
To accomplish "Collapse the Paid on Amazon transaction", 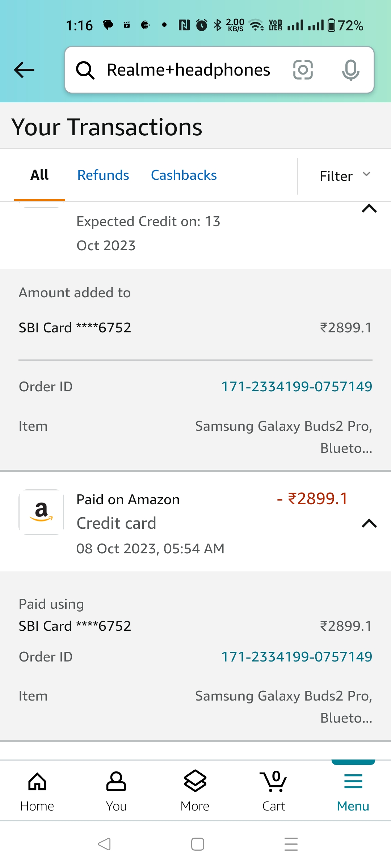I will 369,523.
